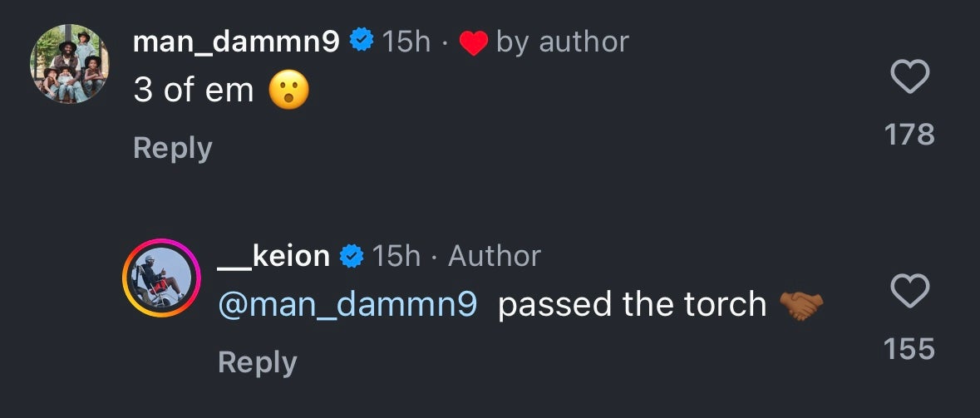Tap the surprised face emoji
Viewport: 980px width, 418px height.
[288, 91]
